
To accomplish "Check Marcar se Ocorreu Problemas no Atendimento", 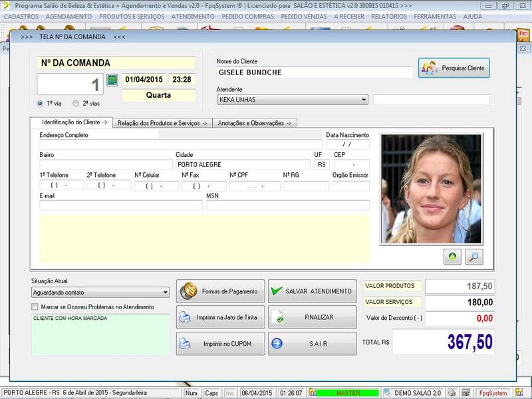I will tap(35, 307).
